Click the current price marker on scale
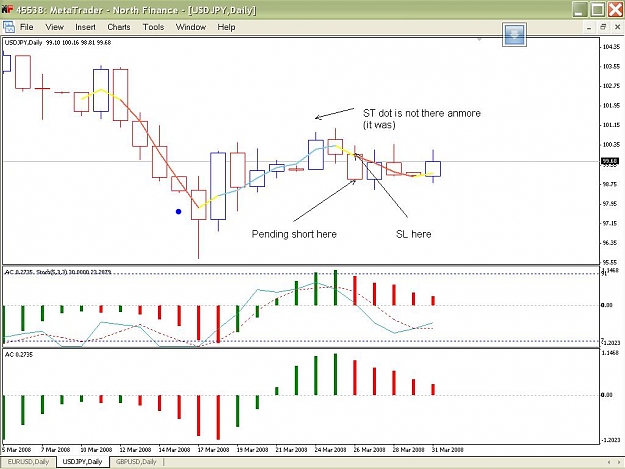Image resolution: width=625 pixels, height=469 pixels. pyautogui.click(x=610, y=161)
